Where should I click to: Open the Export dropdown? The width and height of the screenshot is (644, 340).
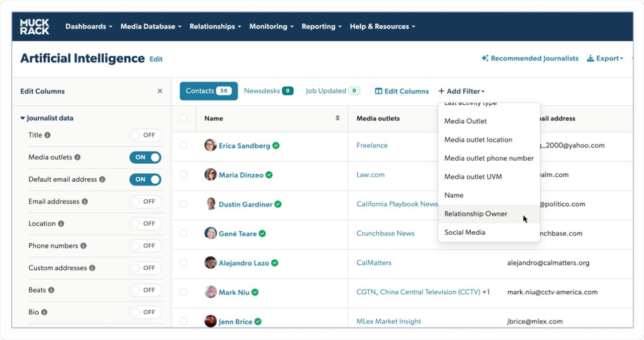(x=605, y=58)
